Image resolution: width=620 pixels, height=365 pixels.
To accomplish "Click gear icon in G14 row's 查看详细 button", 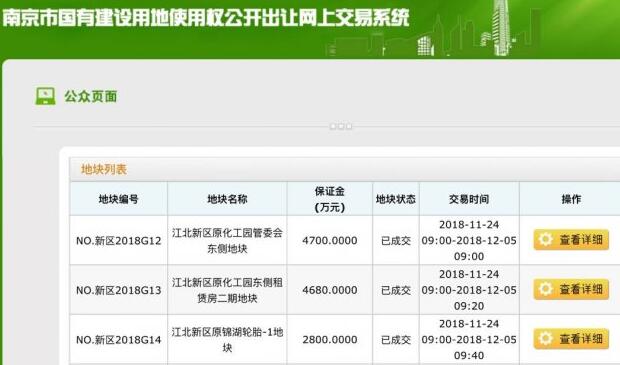I will coord(545,338).
